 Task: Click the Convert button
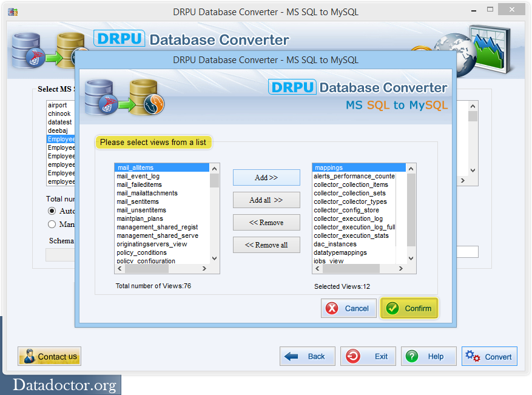pyautogui.click(x=490, y=356)
